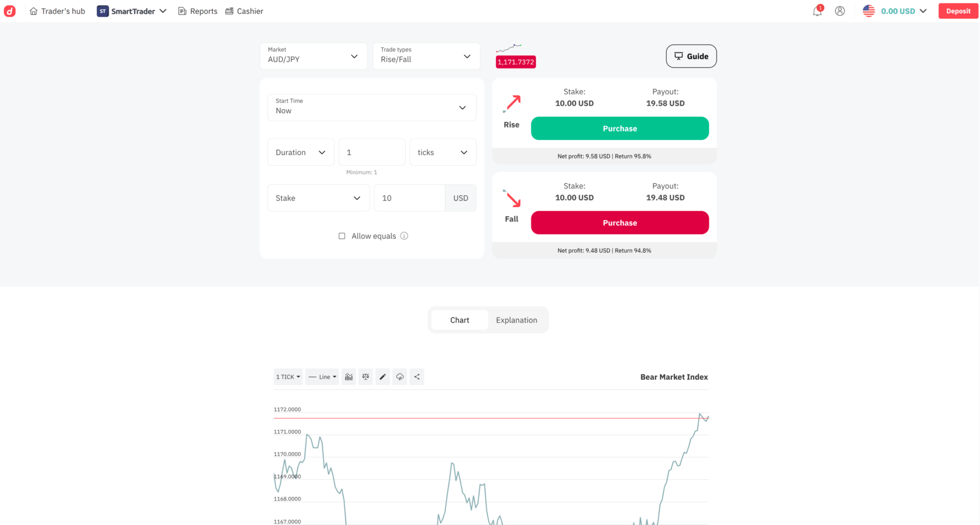The image size is (980, 525).
Task: Open the ticks unit dropdown
Action: pos(443,152)
